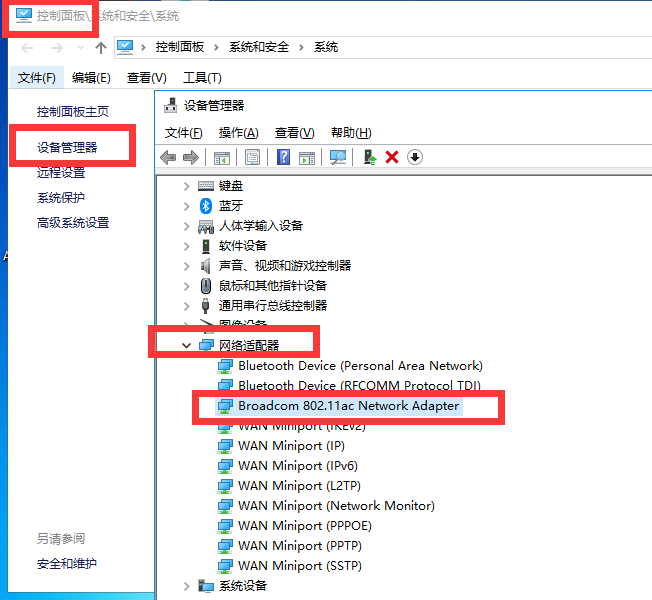Click the blue Help question mark icon
Screen dimensions: 652x600
(283, 157)
